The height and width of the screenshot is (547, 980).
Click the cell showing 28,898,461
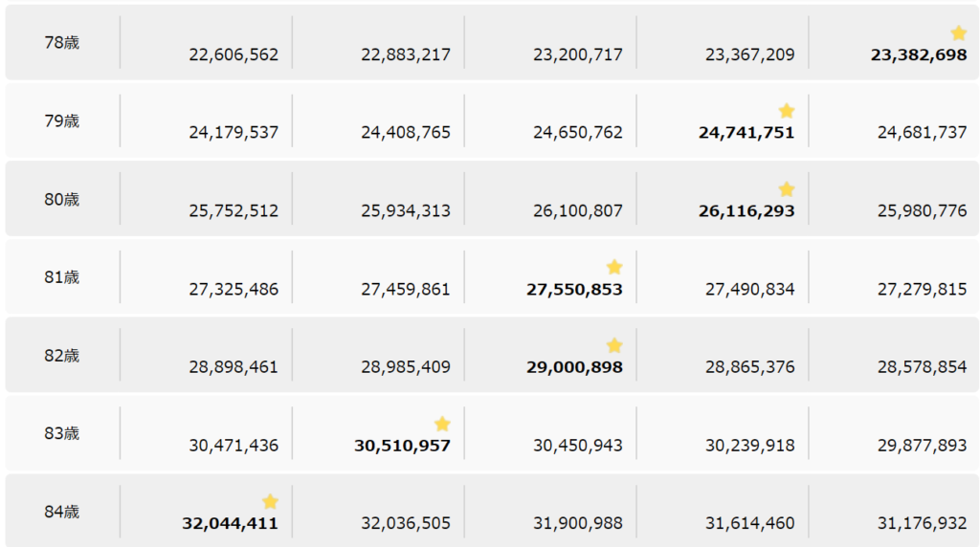234,367
